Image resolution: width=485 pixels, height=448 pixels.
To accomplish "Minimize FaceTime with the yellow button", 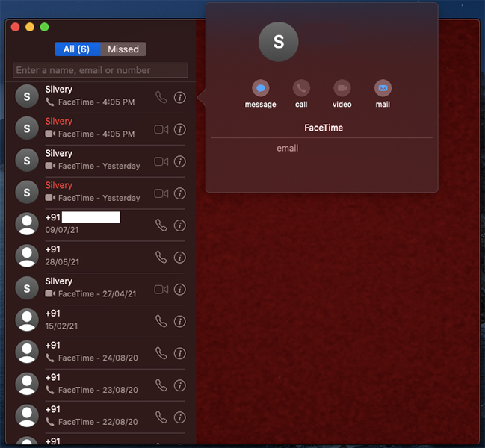I will coord(30,27).
